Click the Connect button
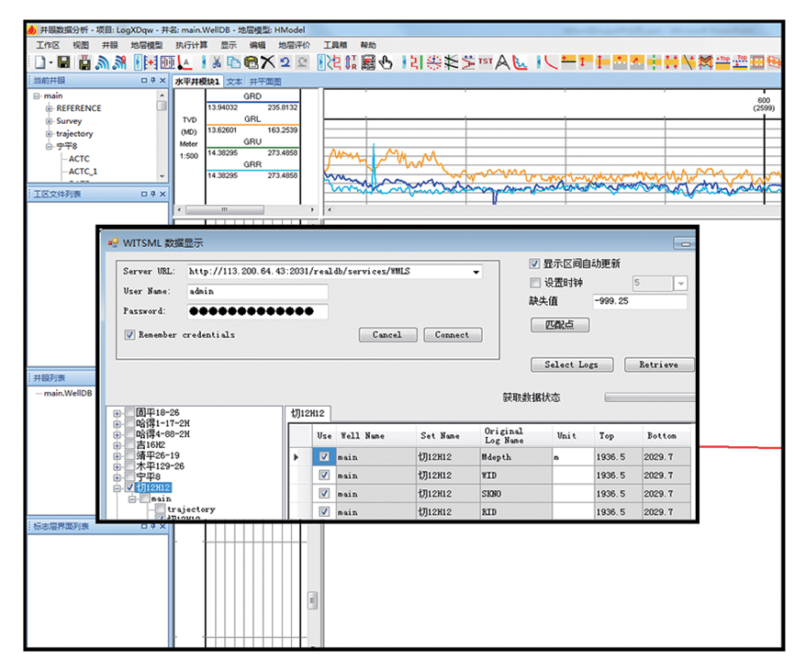Viewport: 806px width, 672px height. pos(453,335)
